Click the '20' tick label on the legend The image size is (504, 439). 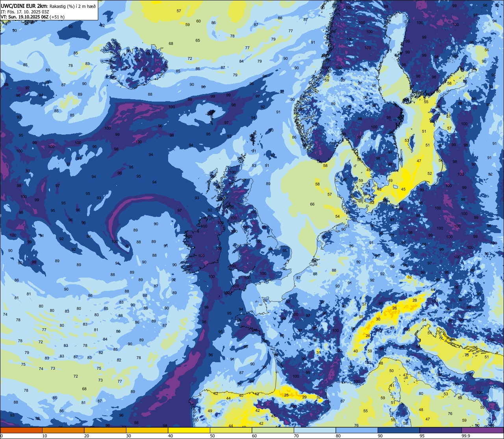(86, 436)
